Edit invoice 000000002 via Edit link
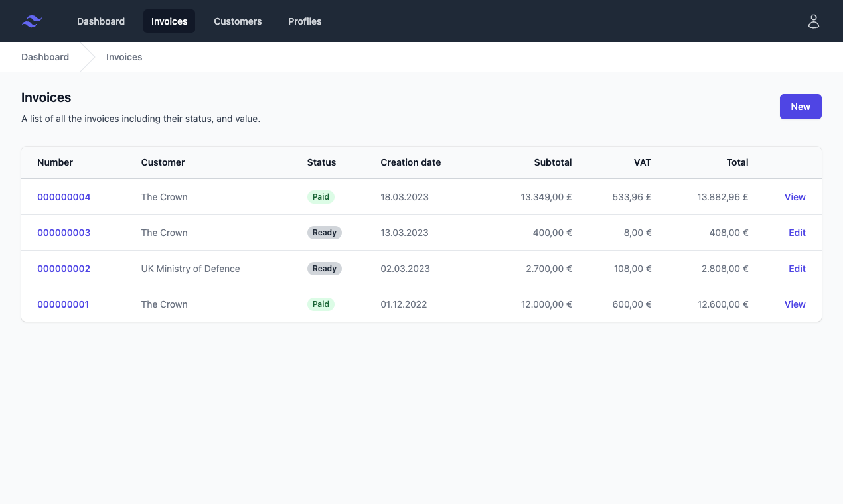The image size is (843, 504). click(797, 269)
